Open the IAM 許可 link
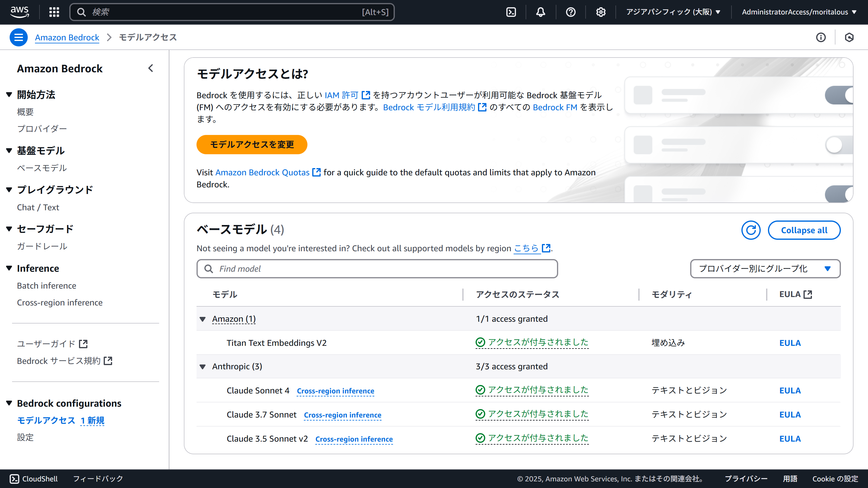Image resolution: width=868 pixels, height=488 pixels. pos(348,95)
